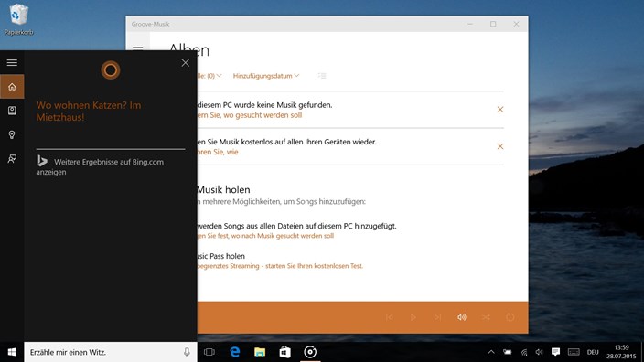The height and width of the screenshot is (362, 644).
Task: Expand the filter dropdown showing (0)
Action: coord(209,76)
